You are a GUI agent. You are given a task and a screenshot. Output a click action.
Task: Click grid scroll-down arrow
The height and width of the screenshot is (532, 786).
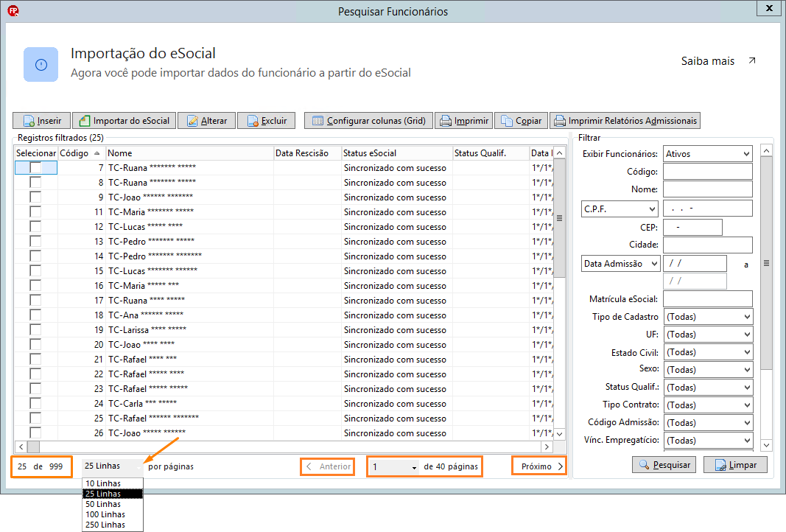click(559, 434)
